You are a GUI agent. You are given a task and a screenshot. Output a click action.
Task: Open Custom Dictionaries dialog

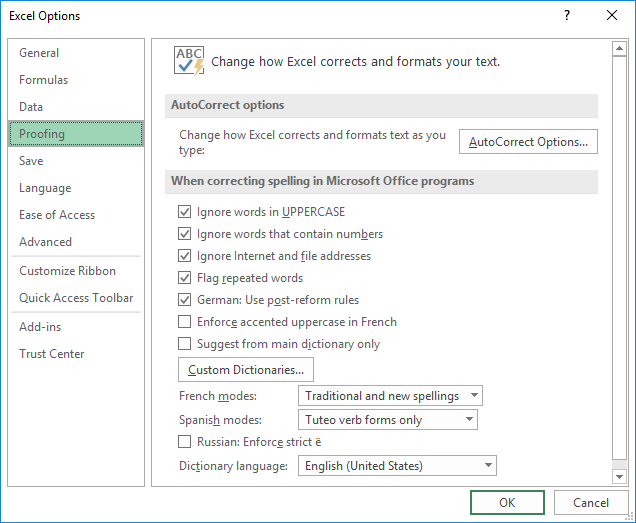(x=246, y=370)
